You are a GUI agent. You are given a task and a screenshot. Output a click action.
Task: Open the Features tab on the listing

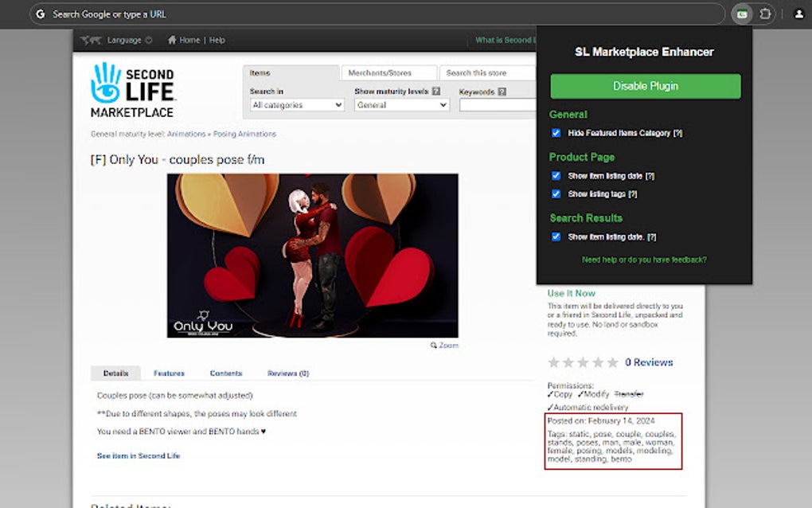169,373
